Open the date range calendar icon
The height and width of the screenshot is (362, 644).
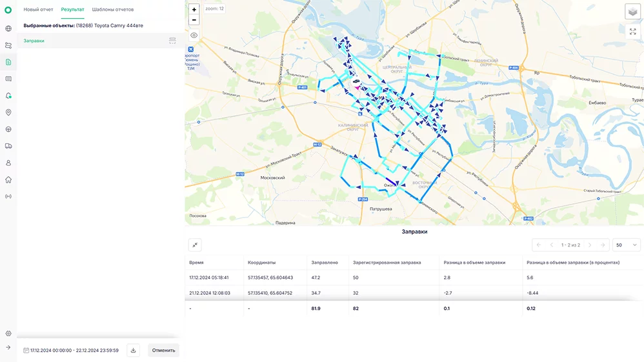coord(26,350)
